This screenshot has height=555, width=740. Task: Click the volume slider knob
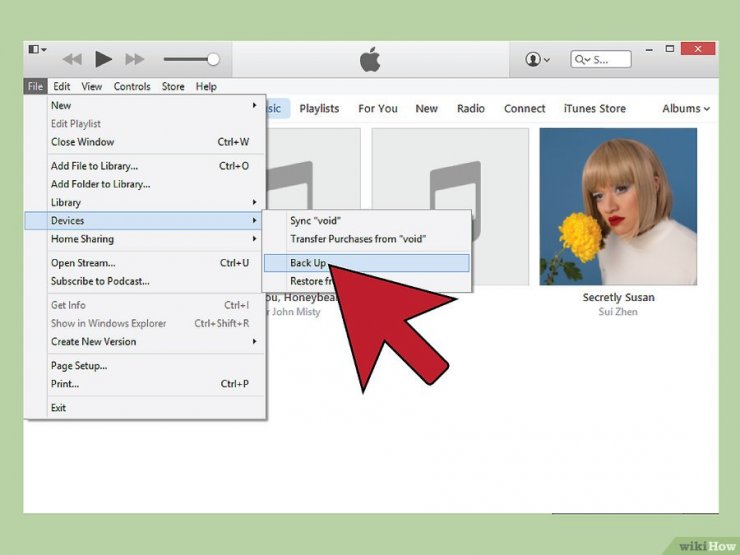213,59
